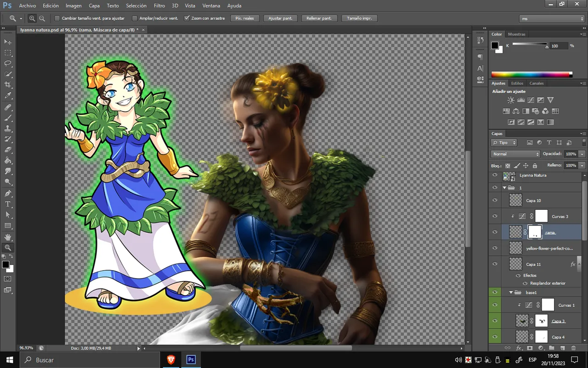Click the foreground color swatch in toolbar
The width and height of the screenshot is (588, 368).
coord(6,264)
